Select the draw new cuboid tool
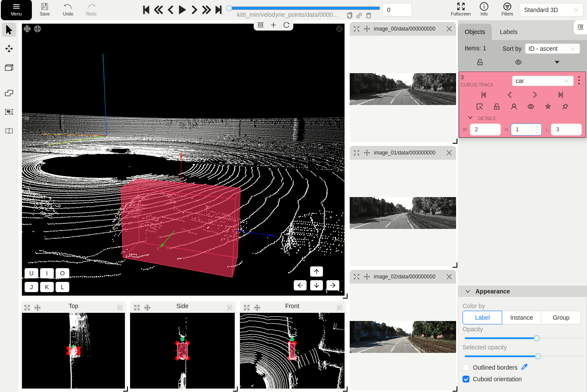587x392 pixels. [9, 68]
